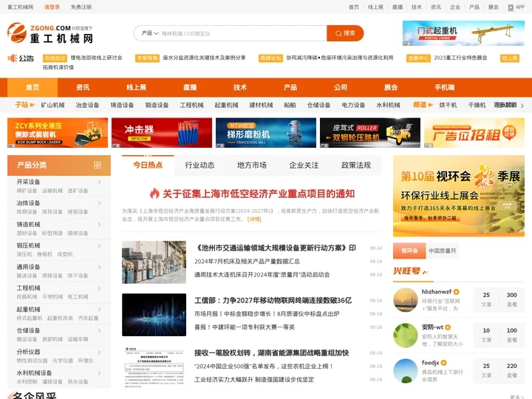Click the search keyword input field

pyautogui.click(x=242, y=33)
